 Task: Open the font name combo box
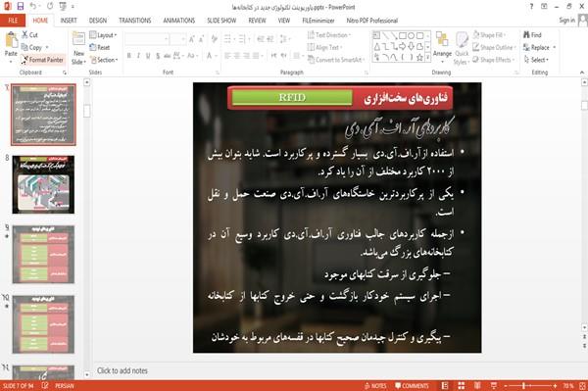[147, 39]
